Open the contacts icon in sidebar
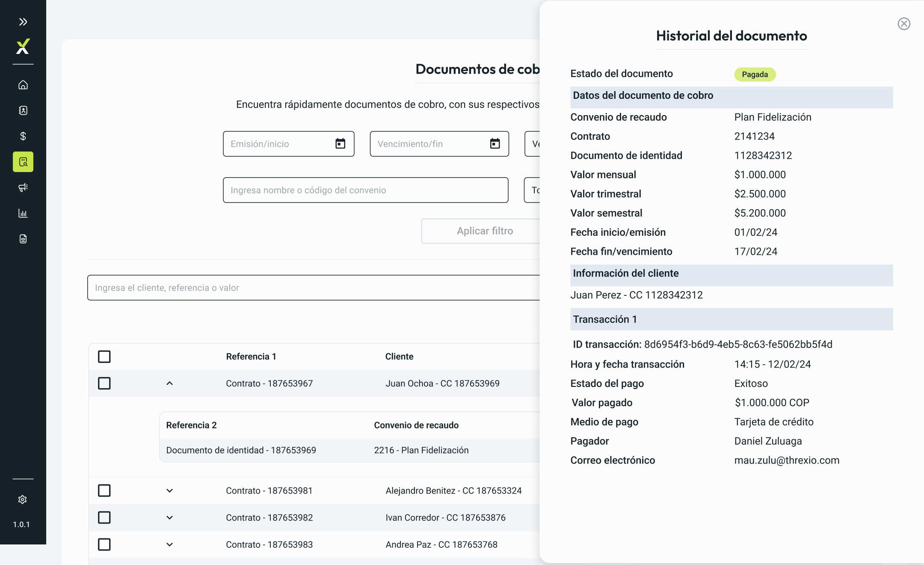Image resolution: width=924 pixels, height=565 pixels. tap(23, 110)
